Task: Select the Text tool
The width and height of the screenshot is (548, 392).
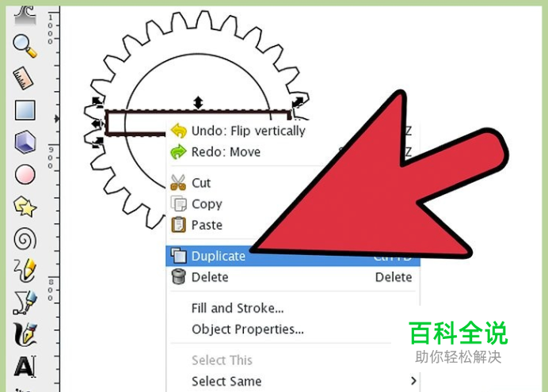Action: (x=25, y=366)
